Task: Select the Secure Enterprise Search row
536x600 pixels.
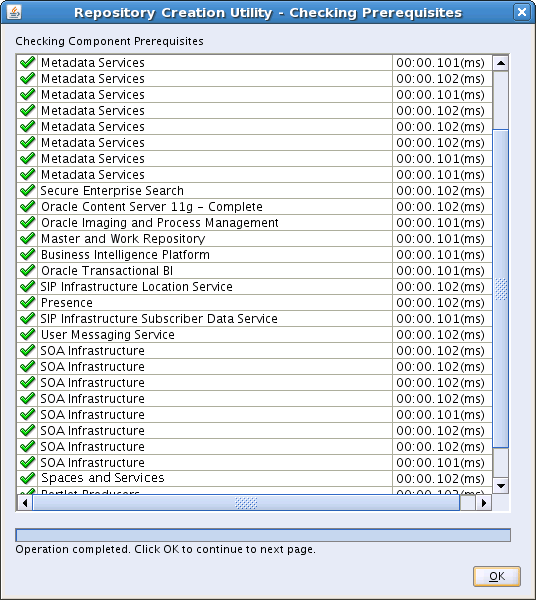Action: pyautogui.click(x=254, y=191)
